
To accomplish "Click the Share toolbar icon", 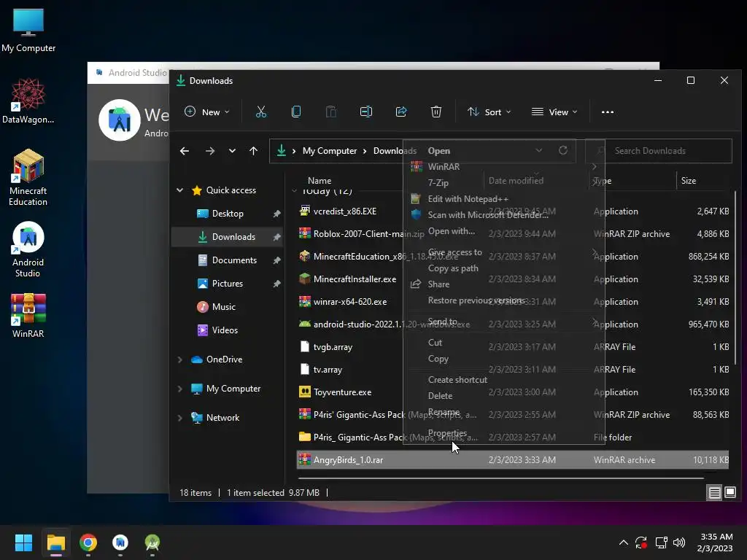I will [x=401, y=112].
